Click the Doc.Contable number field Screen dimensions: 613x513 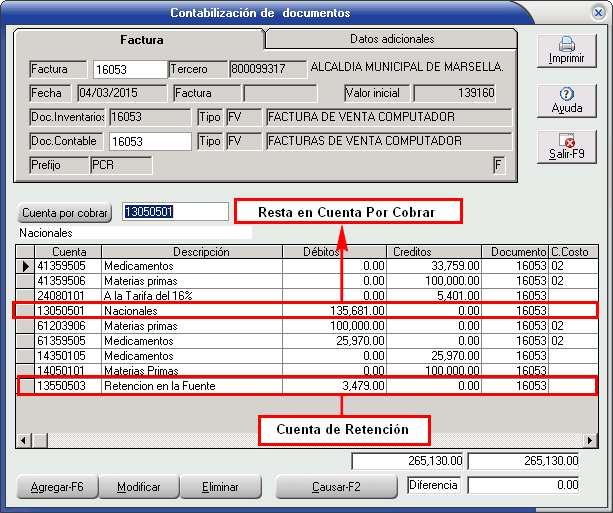point(150,141)
